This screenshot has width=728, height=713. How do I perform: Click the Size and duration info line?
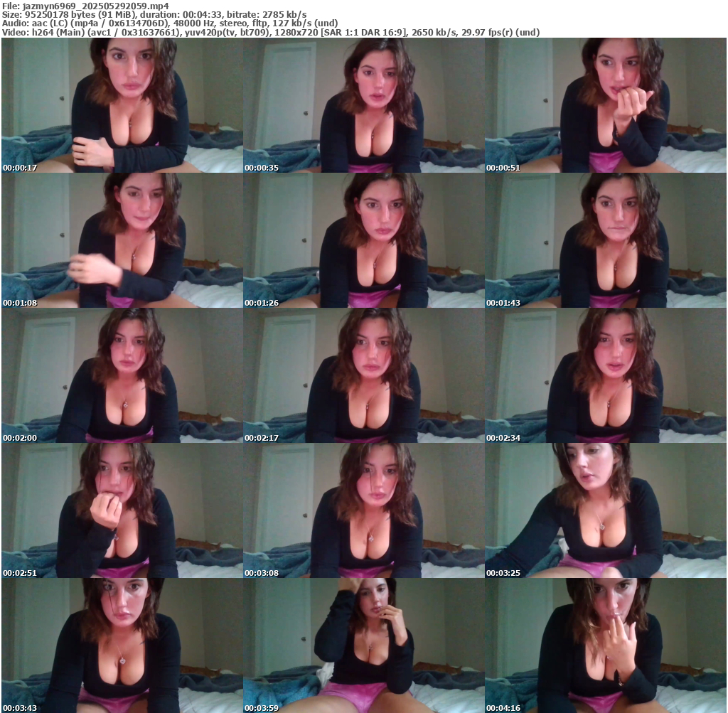point(154,14)
